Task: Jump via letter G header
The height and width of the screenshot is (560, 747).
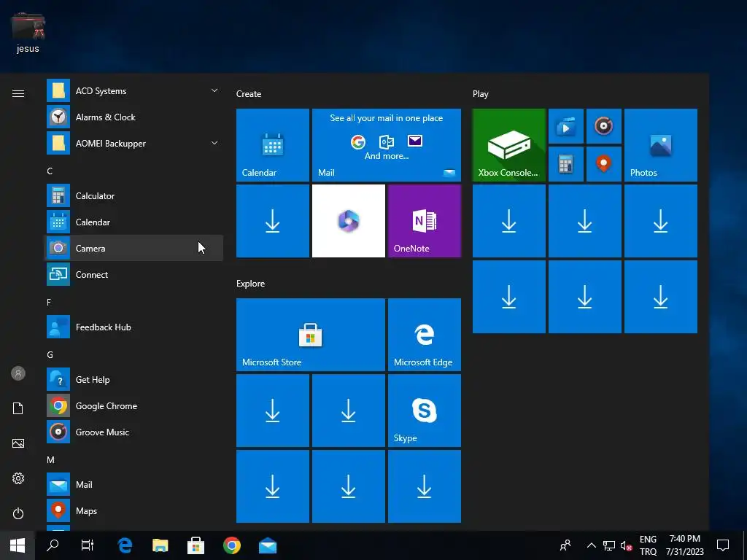Action: 50,355
